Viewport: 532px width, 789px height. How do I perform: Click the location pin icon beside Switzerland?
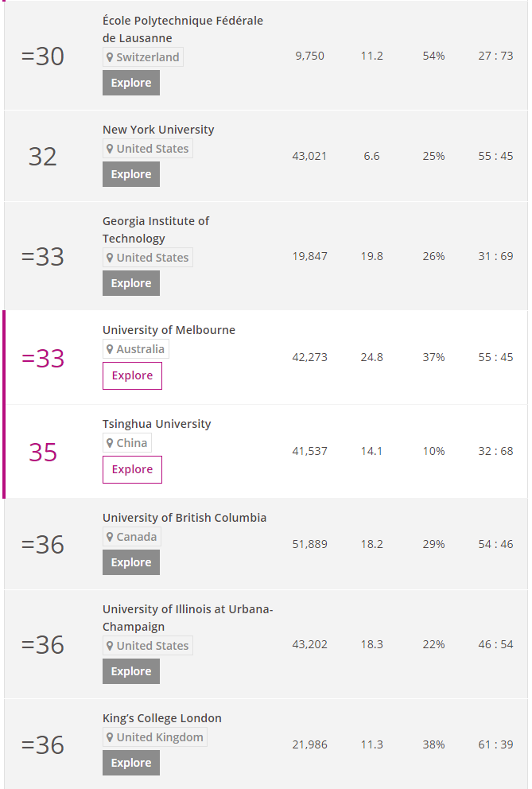click(110, 57)
